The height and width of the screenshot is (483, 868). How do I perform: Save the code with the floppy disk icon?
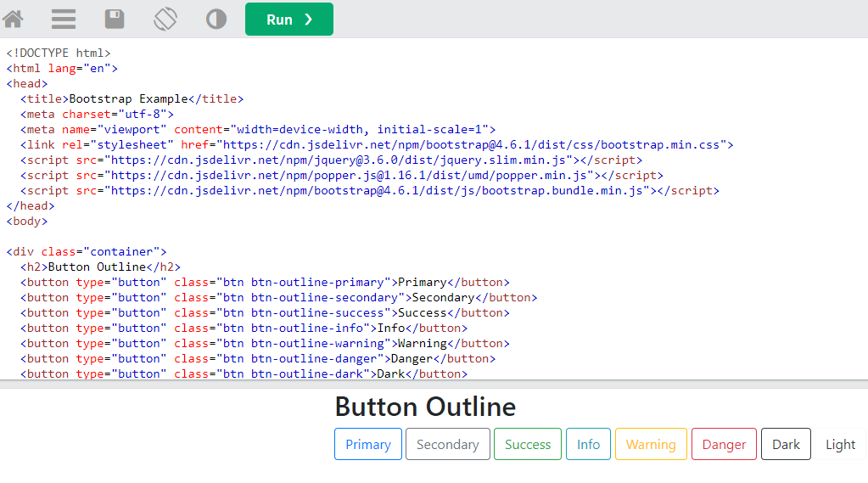coord(115,20)
